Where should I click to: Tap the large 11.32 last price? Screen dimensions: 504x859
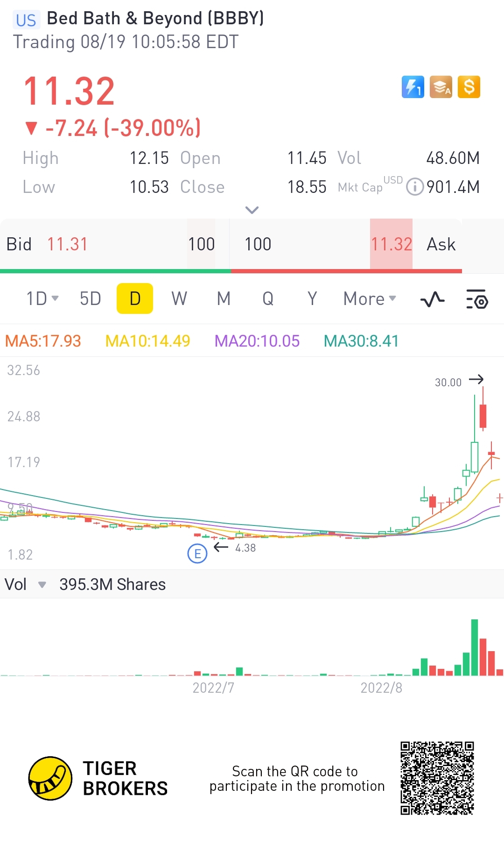point(69,91)
